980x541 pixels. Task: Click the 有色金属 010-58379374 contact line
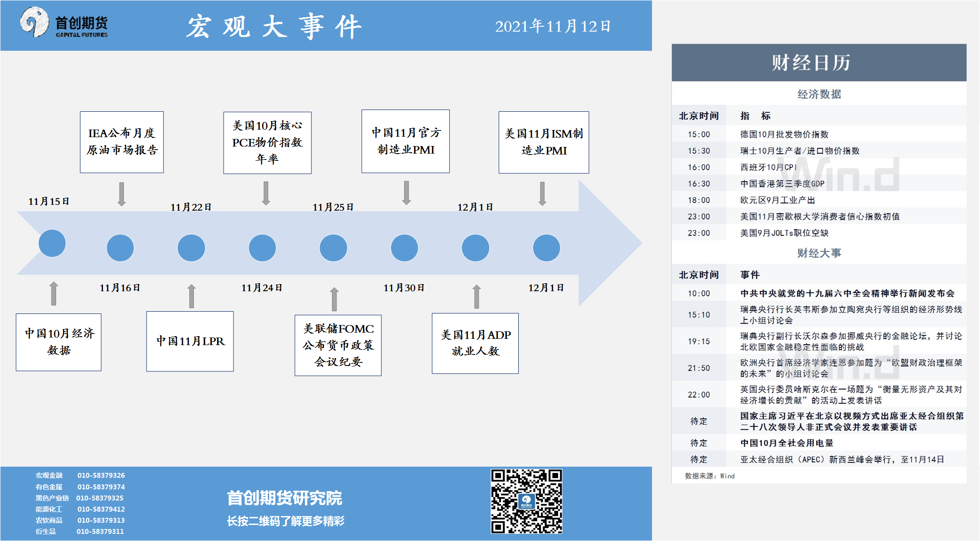point(80,487)
